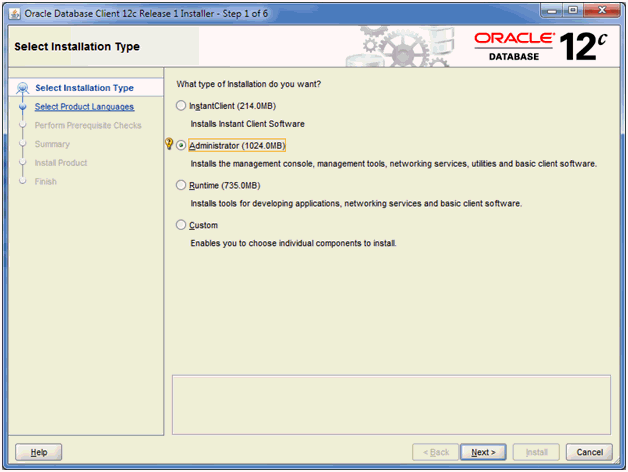This screenshot has height=472, width=628.
Task: Minimize the installer window
Action: click(552, 11)
